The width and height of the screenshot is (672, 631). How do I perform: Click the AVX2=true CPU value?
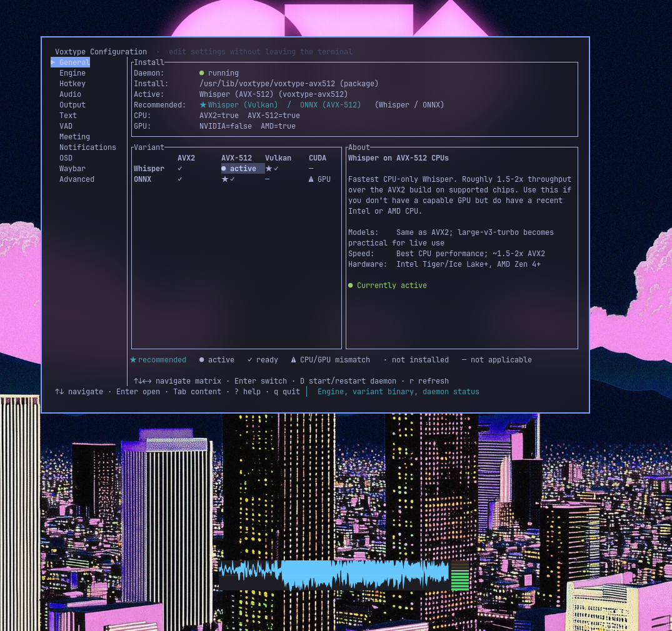pyautogui.click(x=219, y=116)
